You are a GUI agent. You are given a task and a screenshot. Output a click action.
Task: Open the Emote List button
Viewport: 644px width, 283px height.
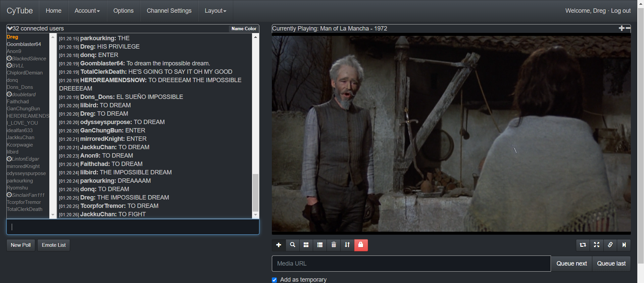[x=54, y=245]
